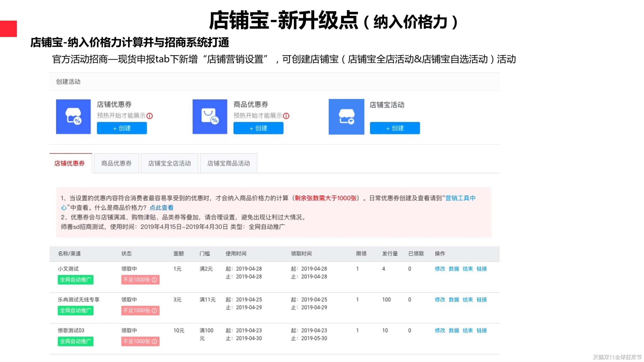The width and height of the screenshot is (644, 362).
Task: Open the 店铺宝全店活动 tab
Action: click(x=169, y=163)
